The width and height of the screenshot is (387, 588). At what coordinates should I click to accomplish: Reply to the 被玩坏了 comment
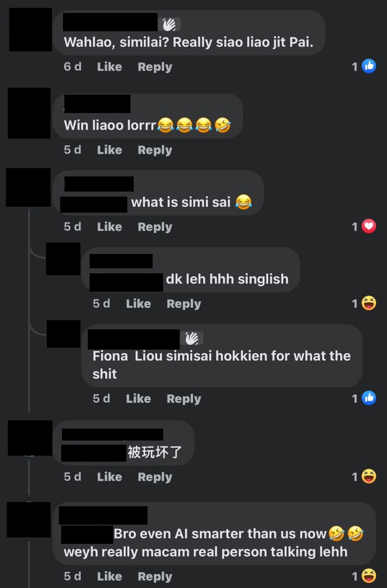pos(155,477)
